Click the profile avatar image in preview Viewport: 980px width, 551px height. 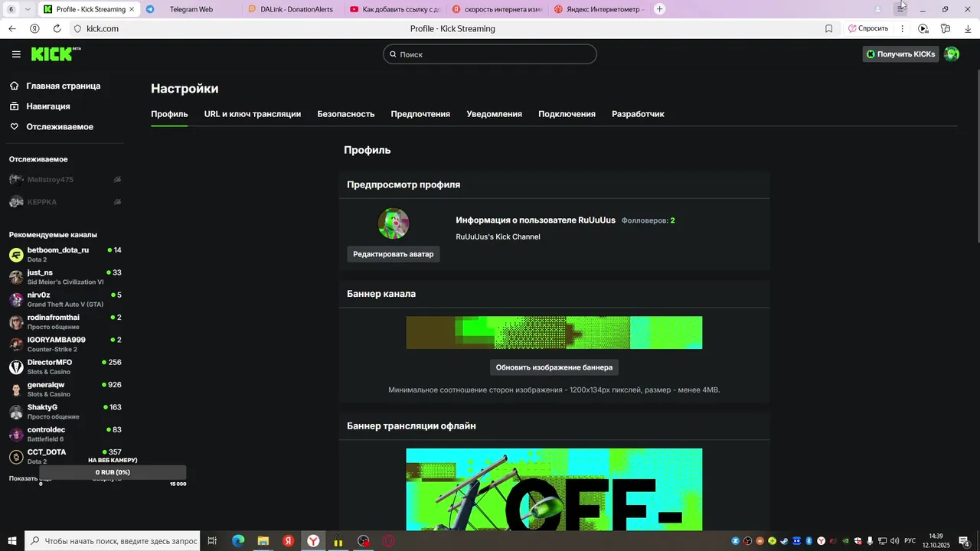coord(394,224)
